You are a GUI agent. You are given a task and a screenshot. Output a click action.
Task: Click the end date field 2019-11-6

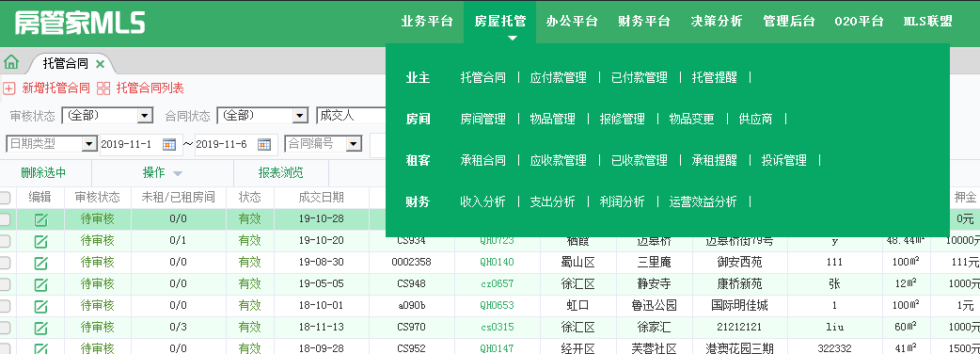click(x=226, y=144)
